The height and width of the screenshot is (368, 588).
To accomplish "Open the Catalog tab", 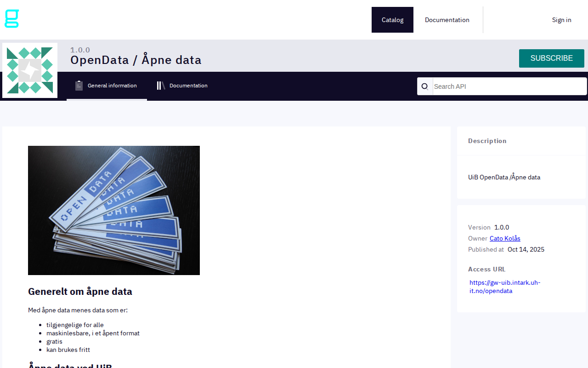I will click(392, 20).
